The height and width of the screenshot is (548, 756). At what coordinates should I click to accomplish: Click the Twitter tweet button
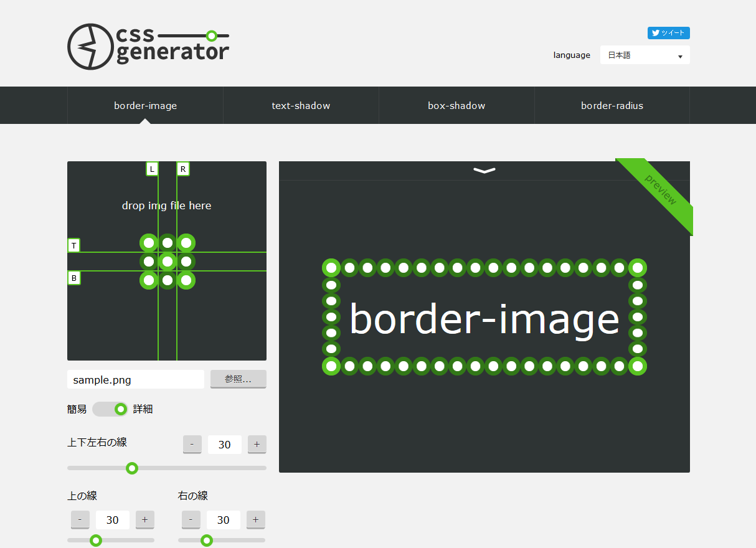[668, 33]
